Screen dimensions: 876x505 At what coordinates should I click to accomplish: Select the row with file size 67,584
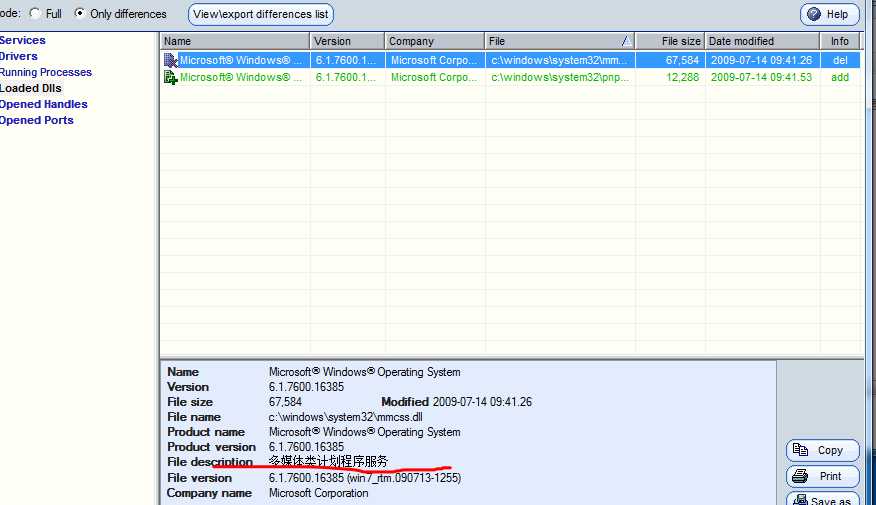[x=510, y=60]
